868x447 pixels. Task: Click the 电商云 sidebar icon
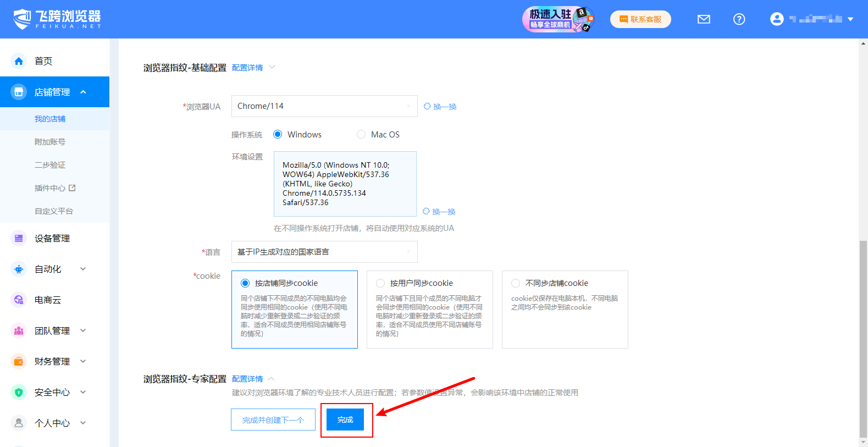[x=19, y=300]
